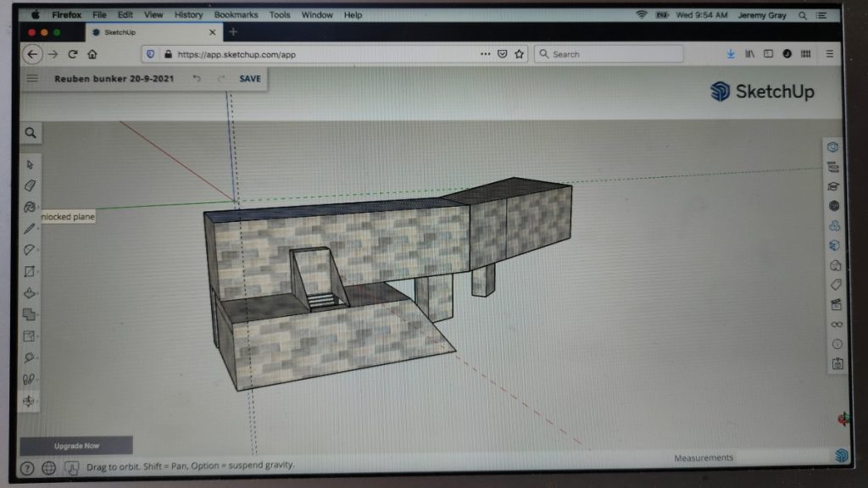Click the Undo arrow
868x488 pixels.
[x=197, y=79]
